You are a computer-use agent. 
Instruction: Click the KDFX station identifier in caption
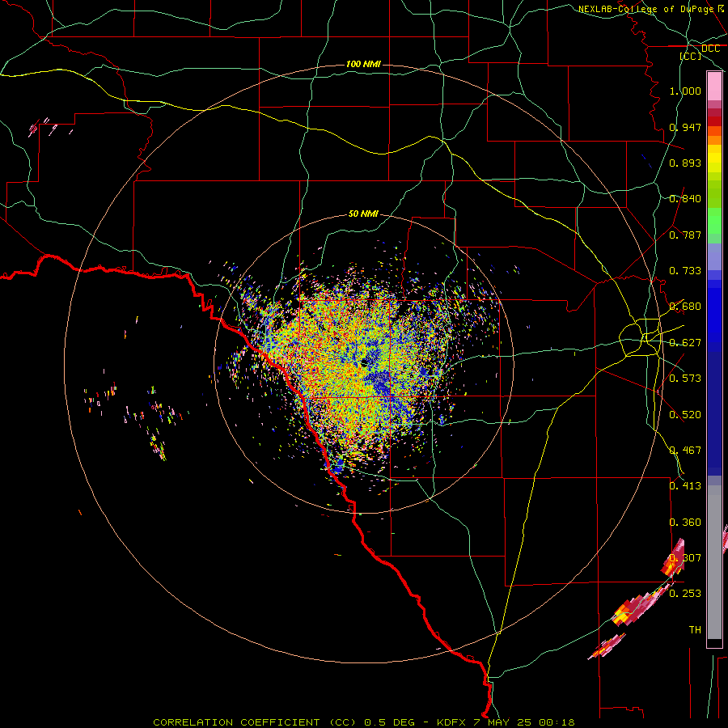click(451, 722)
